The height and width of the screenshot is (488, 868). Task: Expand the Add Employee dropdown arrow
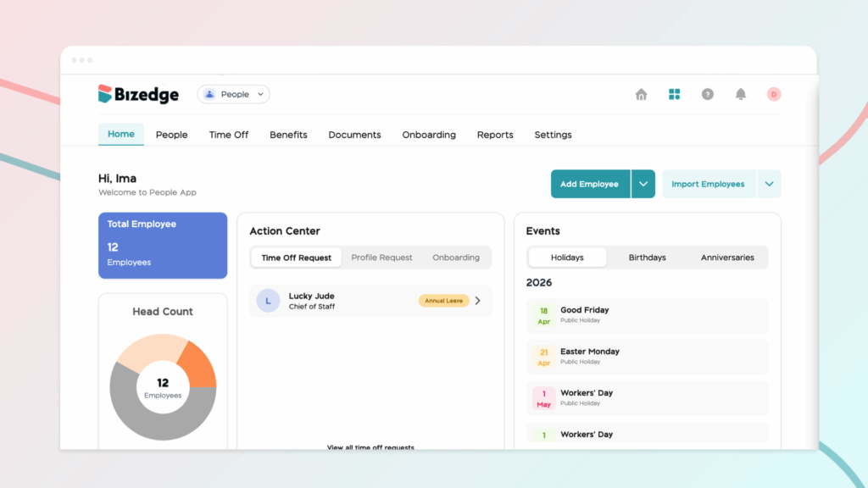pos(643,184)
